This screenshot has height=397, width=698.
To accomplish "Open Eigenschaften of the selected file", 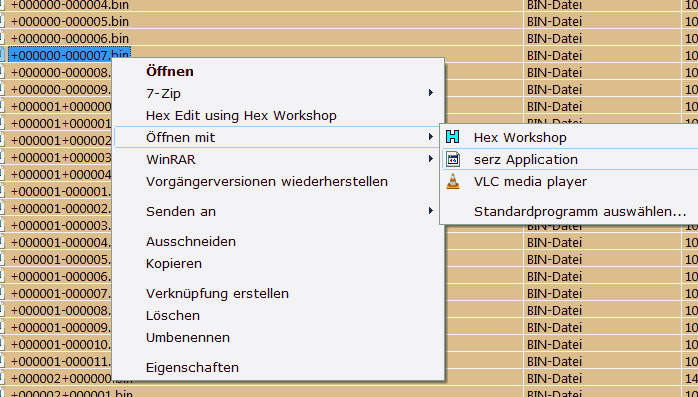I will pos(192,368).
